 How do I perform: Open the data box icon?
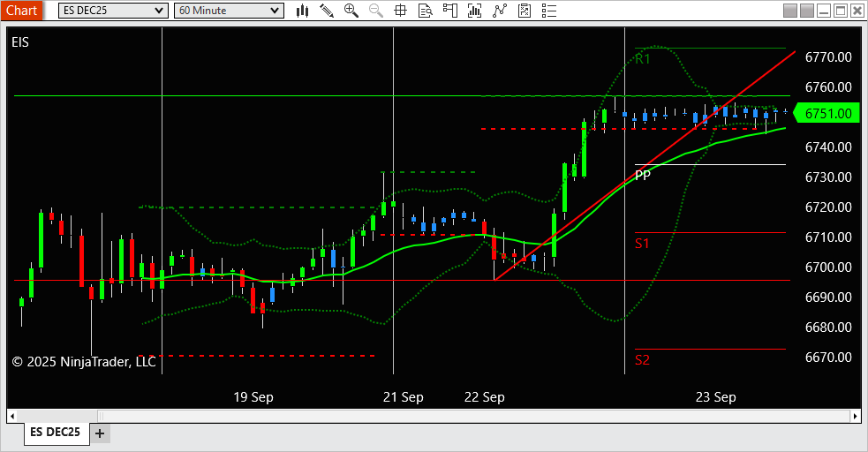pos(425,11)
